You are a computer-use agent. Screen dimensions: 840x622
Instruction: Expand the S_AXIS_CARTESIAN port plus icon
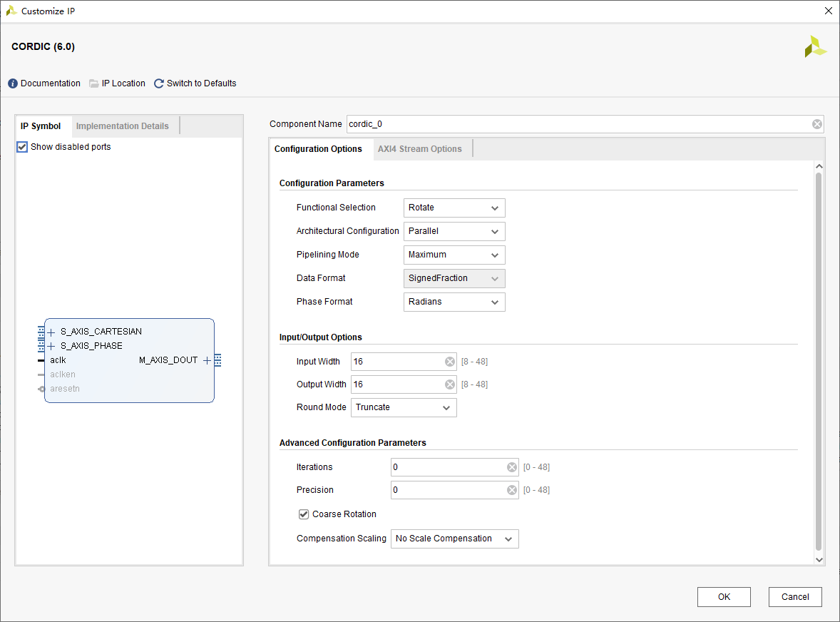tap(51, 332)
